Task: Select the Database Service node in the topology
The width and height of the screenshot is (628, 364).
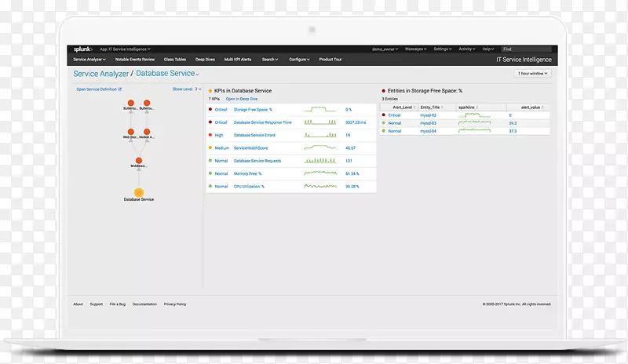Action: 139,191
